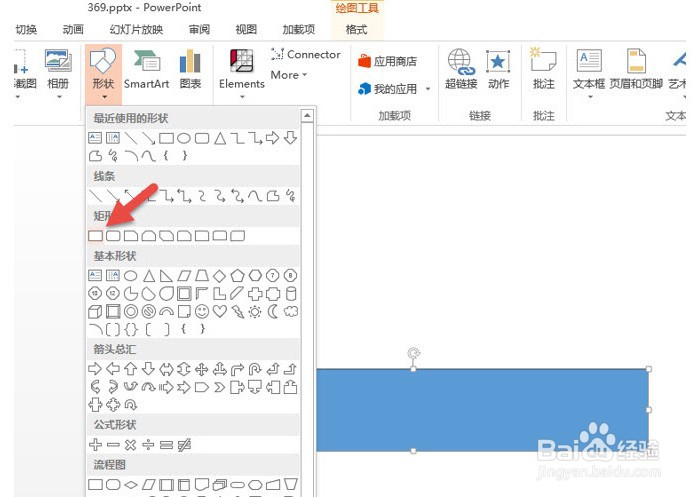
Task: Select the chevron arrow shape
Action: [x=219, y=387]
